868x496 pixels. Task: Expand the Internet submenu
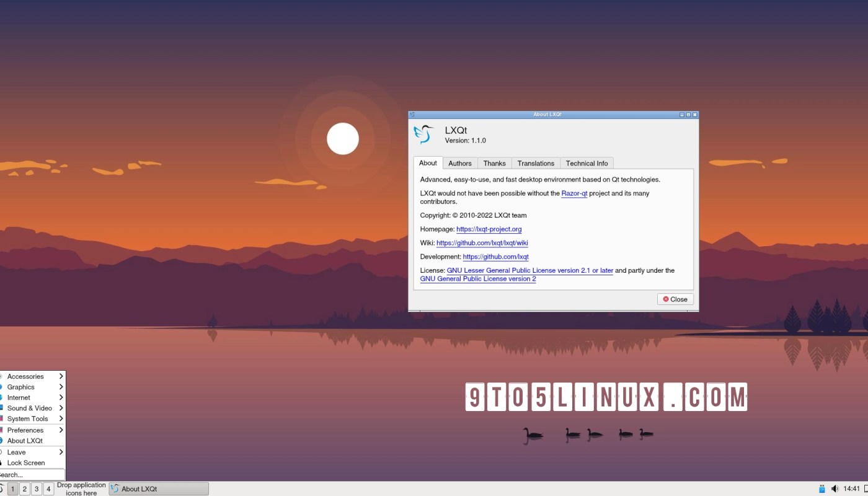32,397
